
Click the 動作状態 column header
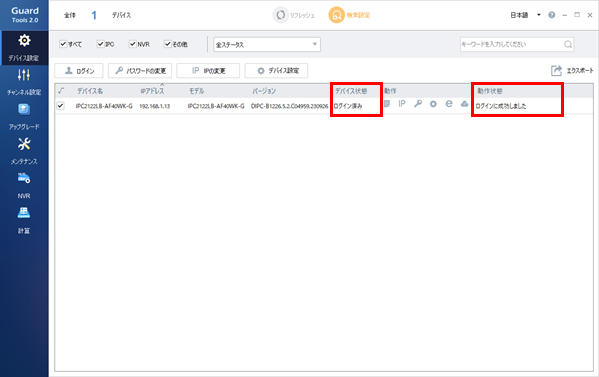click(490, 91)
